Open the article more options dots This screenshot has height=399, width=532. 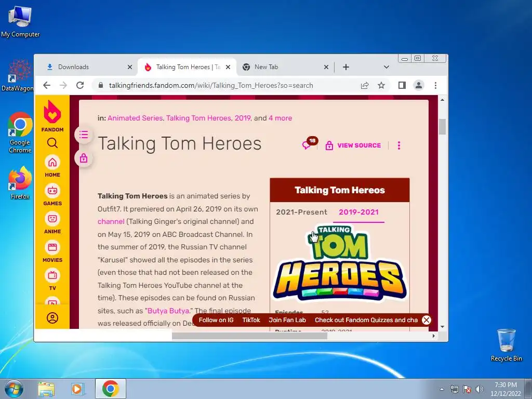point(399,145)
